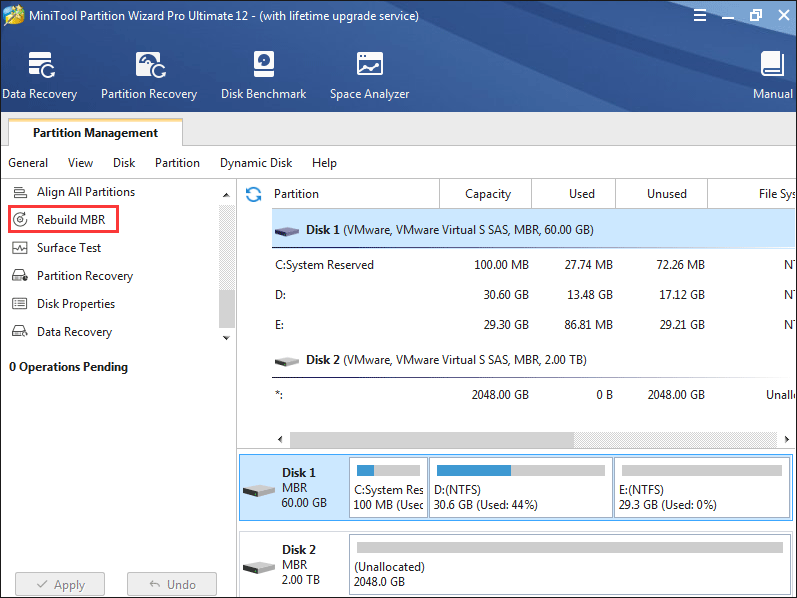Viewport: 797px width, 598px height.
Task: Launch the Partition Recovery toolbar tool
Action: (x=148, y=75)
